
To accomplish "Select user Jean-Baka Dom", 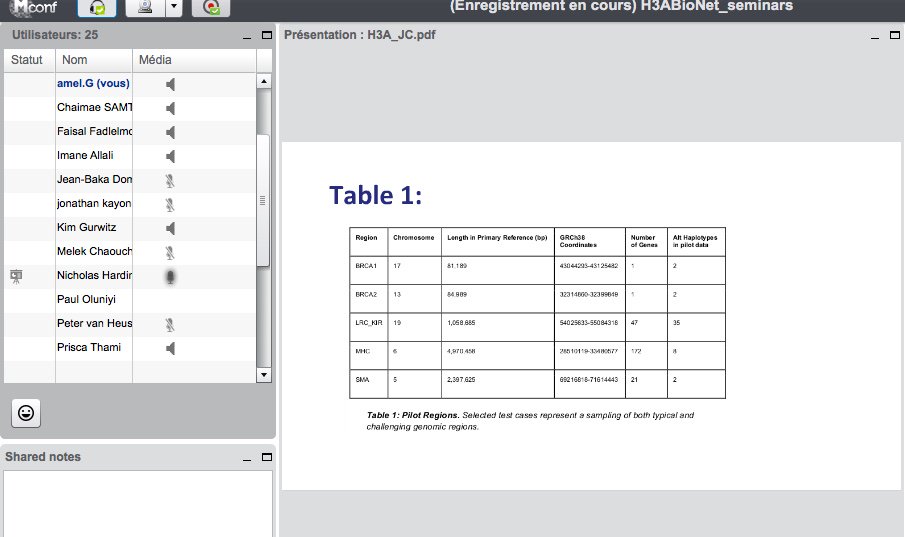I will (x=95, y=179).
